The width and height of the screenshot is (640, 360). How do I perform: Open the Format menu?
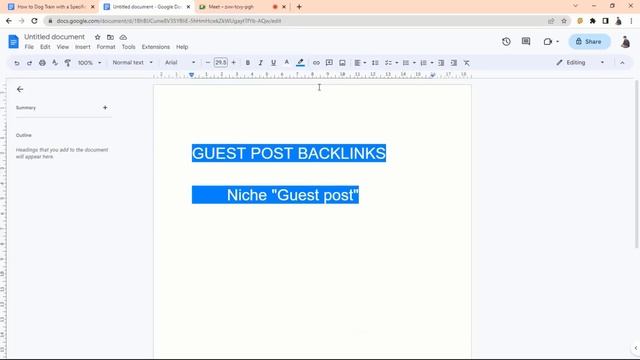(x=106, y=47)
